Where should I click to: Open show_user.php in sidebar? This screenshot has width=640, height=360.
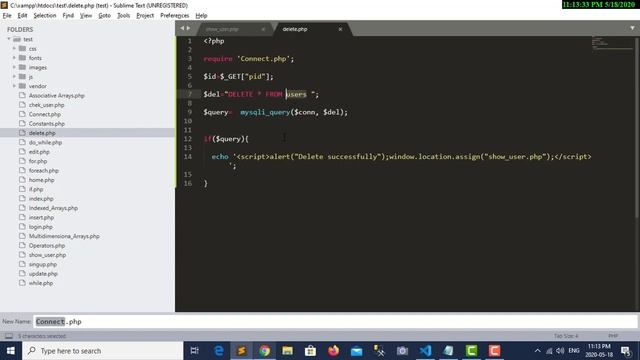(x=47, y=255)
